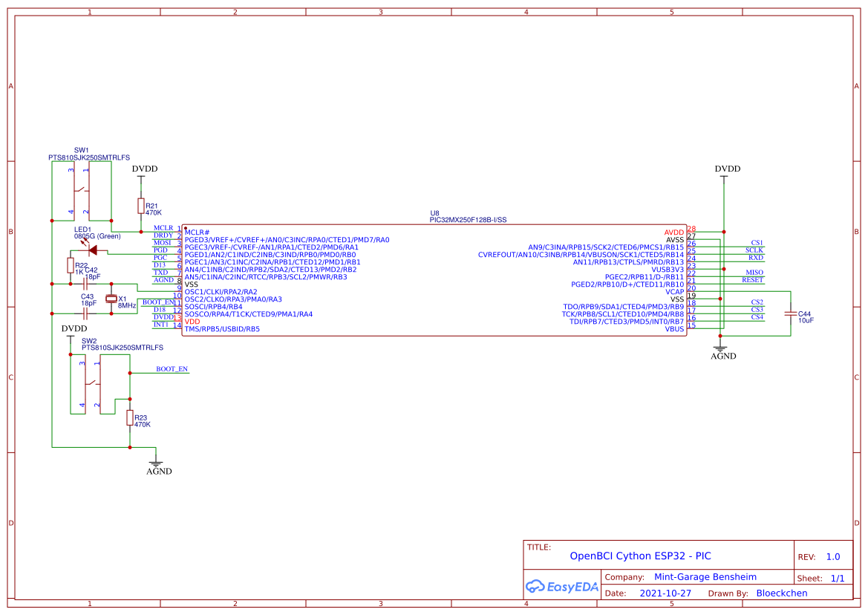This screenshot has height=615, width=868.
Task: Toggle switch SW1 PTS810SJK250SMTRLFS
Action: (x=80, y=189)
